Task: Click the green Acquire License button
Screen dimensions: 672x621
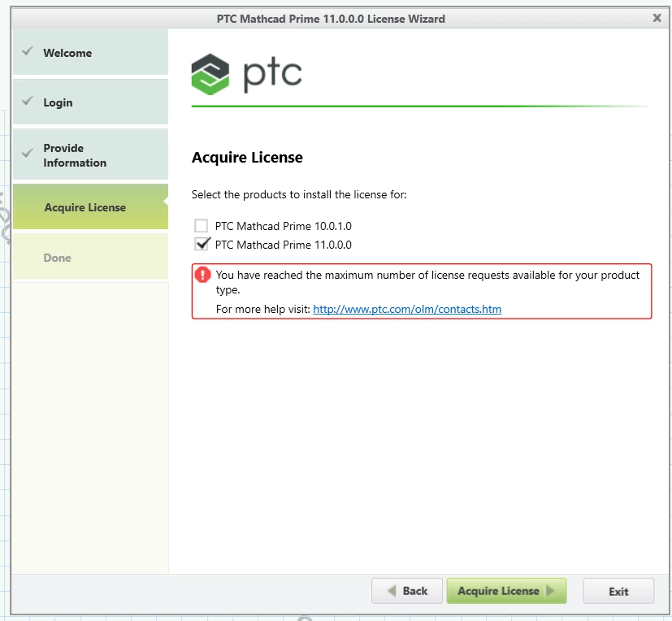Action: (506, 591)
